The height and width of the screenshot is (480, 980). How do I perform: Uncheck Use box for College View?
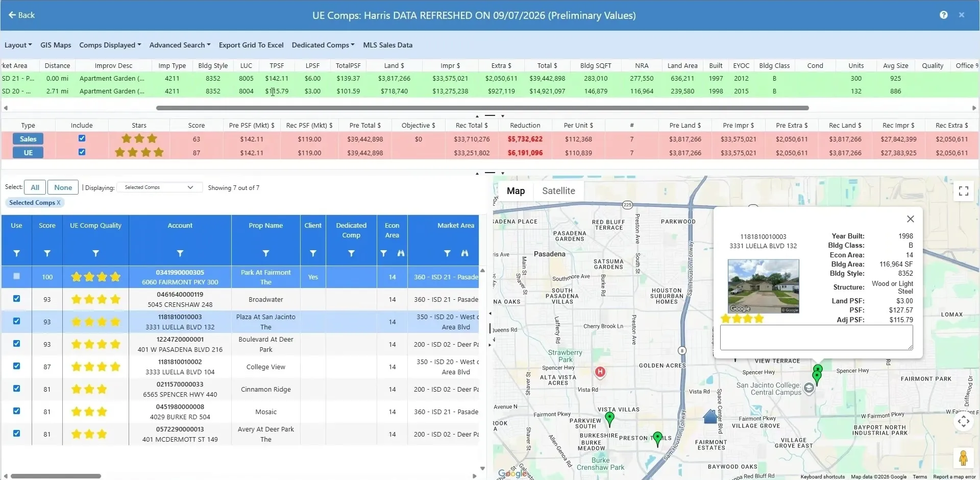click(x=16, y=366)
